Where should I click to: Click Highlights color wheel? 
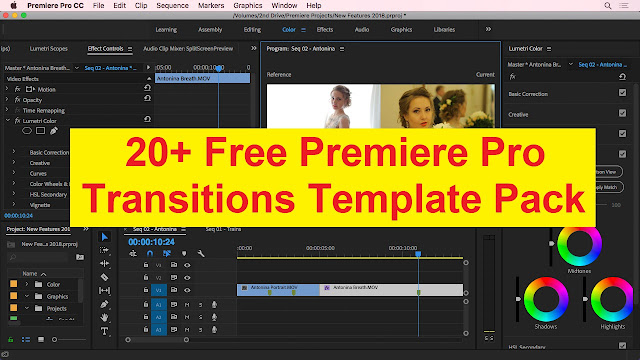pos(612,299)
